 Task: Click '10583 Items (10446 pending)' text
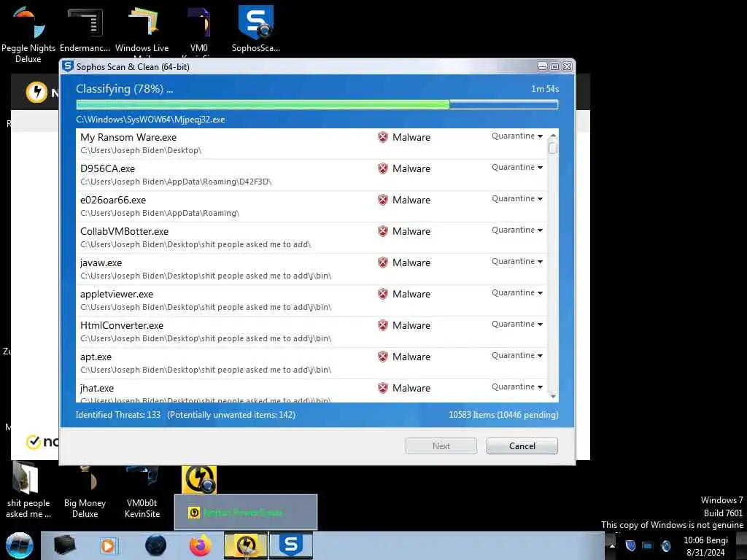(503, 415)
